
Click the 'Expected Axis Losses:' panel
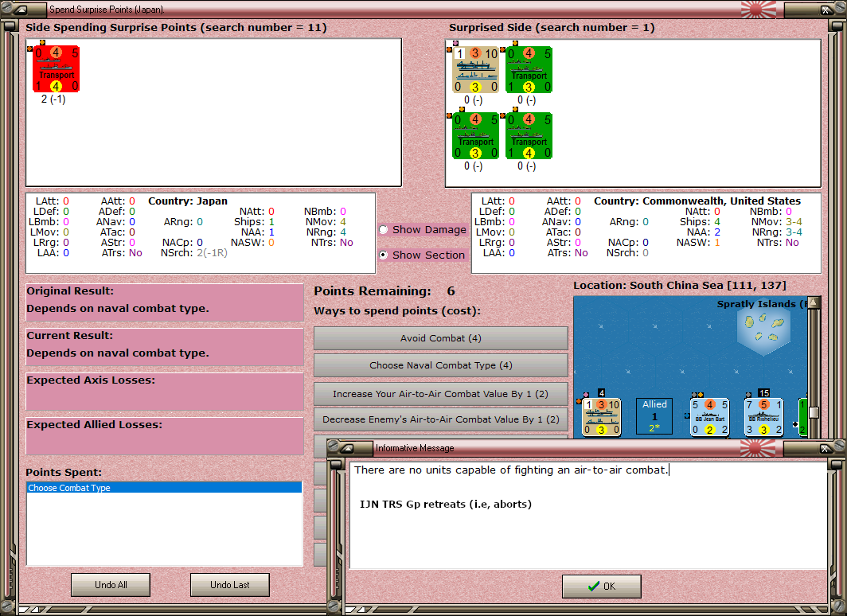(165, 392)
